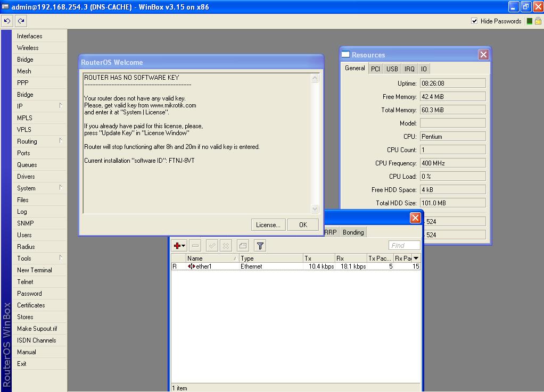
Task: Select the General tab in Resources
Action: click(355, 68)
